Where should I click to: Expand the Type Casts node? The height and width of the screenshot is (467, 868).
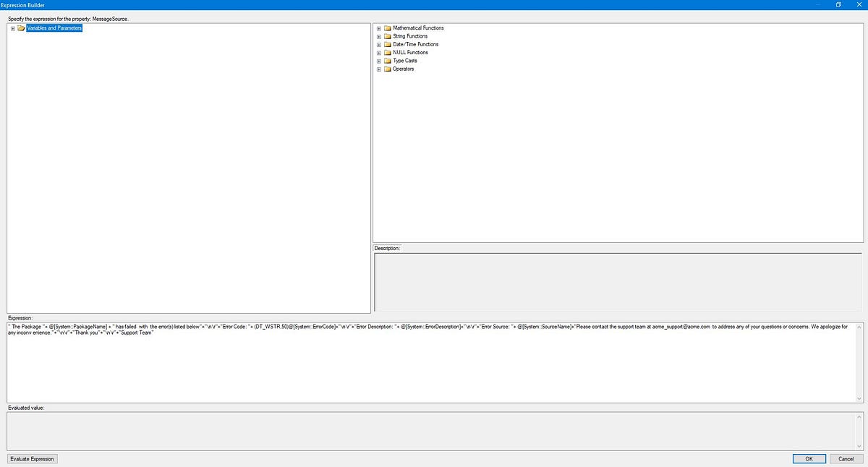pyautogui.click(x=379, y=61)
